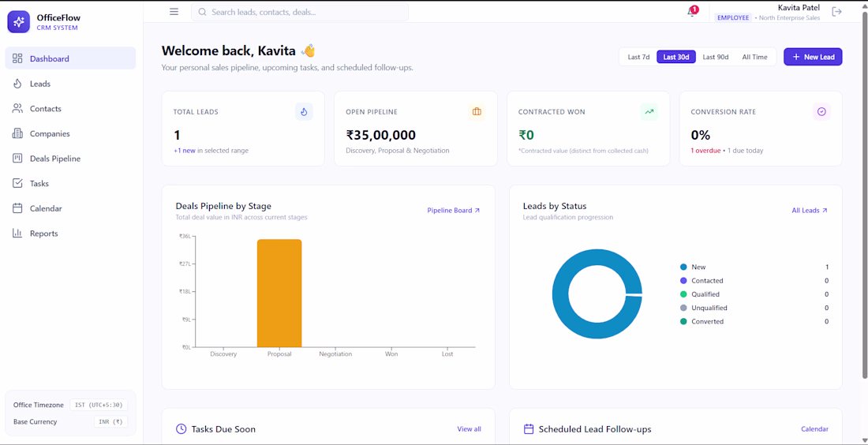Click the orange Proposal bar in chart
This screenshot has width=868, height=445.
point(279,293)
